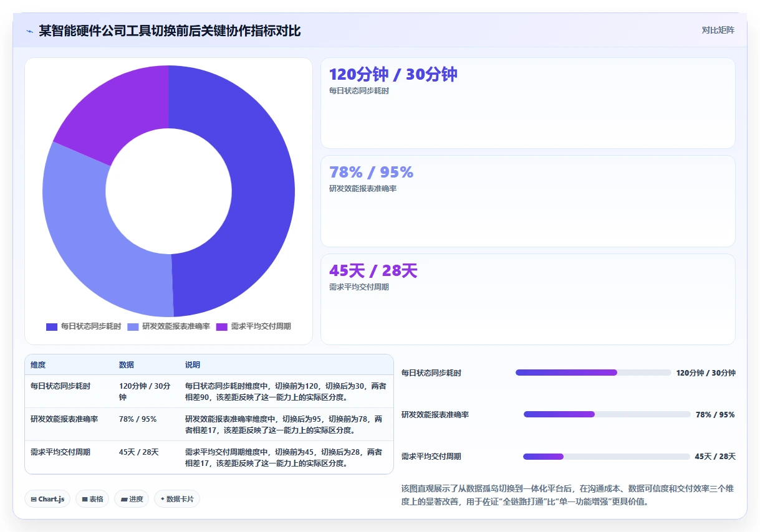Toggle the 需求平均交付周期 legend item
The width and height of the screenshot is (760, 532).
(x=253, y=326)
